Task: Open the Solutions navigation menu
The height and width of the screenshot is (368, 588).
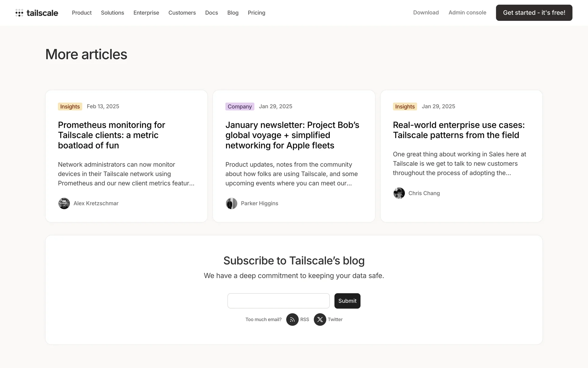Action: coord(112,13)
